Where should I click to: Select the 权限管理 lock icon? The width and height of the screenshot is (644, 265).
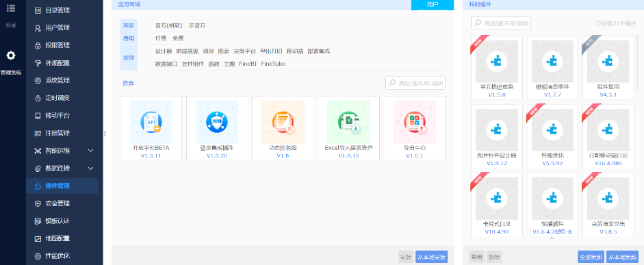click(38, 45)
